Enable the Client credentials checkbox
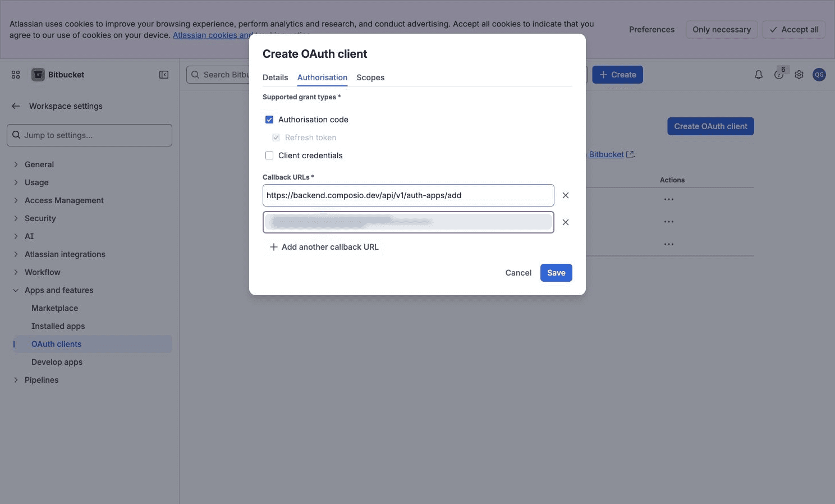The width and height of the screenshot is (835, 504). point(269,155)
